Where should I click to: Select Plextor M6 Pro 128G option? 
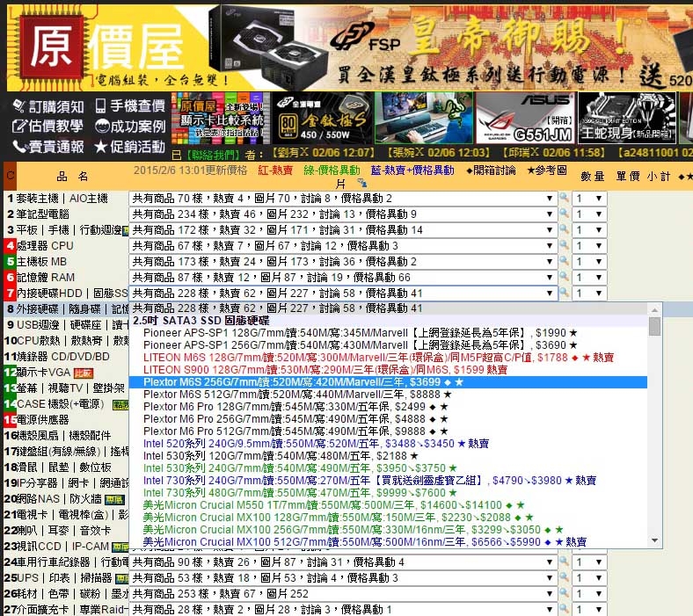point(388,407)
